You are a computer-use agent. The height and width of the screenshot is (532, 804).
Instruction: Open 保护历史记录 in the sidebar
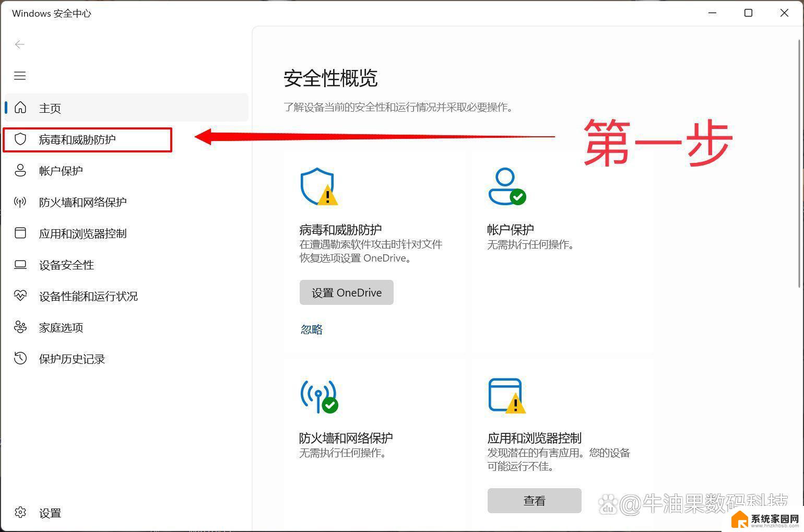126,359
